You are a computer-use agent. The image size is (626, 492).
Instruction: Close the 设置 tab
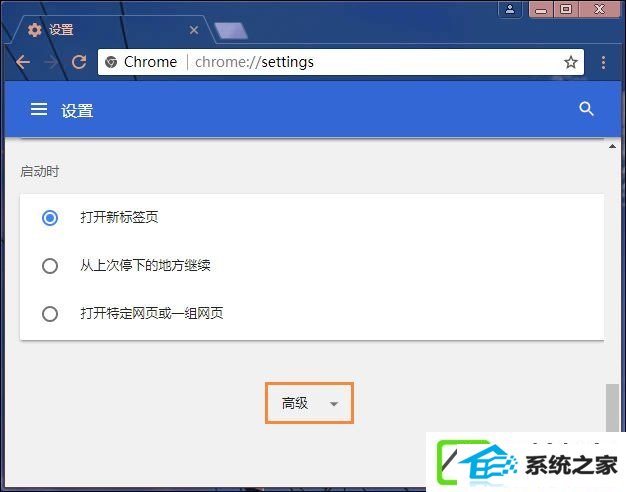point(194,30)
